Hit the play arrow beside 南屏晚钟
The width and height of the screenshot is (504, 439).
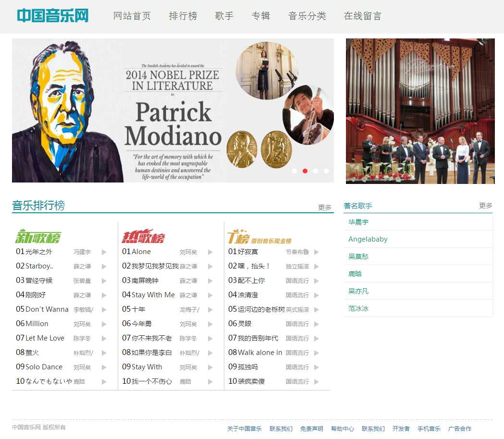click(210, 281)
